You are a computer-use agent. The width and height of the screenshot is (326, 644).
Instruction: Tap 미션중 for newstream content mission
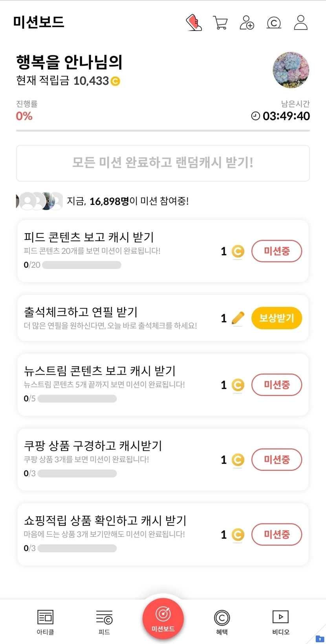coord(277,385)
